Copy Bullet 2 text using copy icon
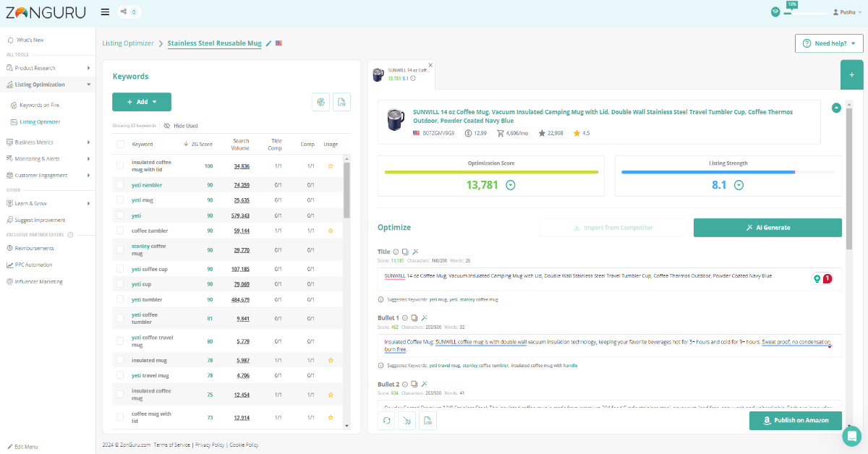 click(x=414, y=385)
